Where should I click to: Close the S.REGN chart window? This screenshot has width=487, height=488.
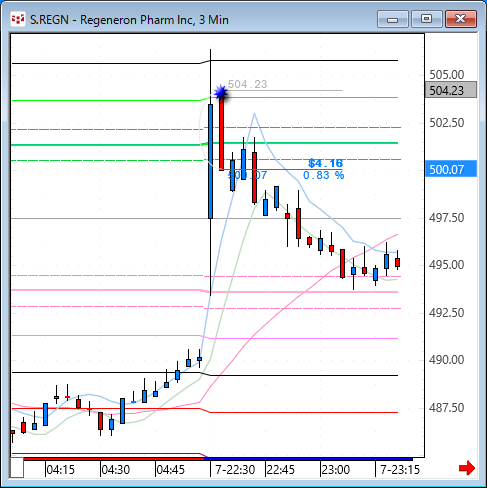coord(461,19)
